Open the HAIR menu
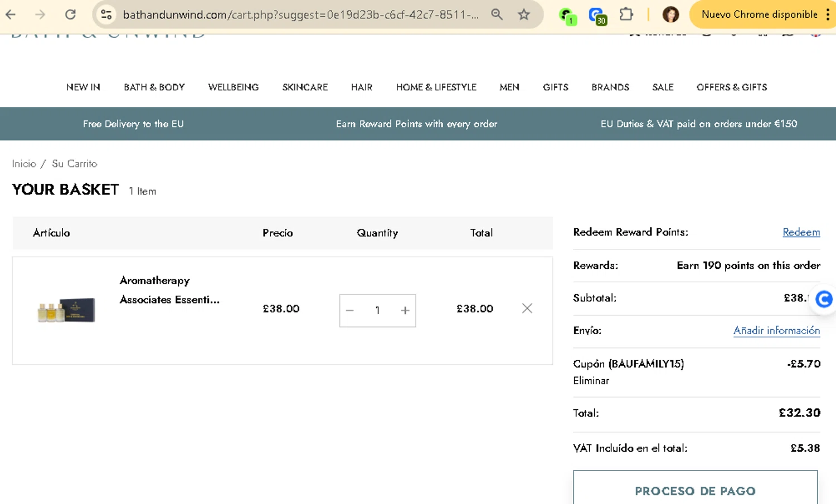Viewport: 836px width, 504px height. tap(362, 87)
